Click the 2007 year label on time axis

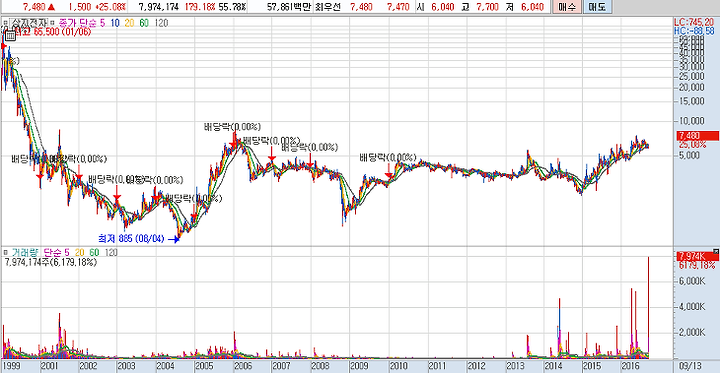(281, 366)
